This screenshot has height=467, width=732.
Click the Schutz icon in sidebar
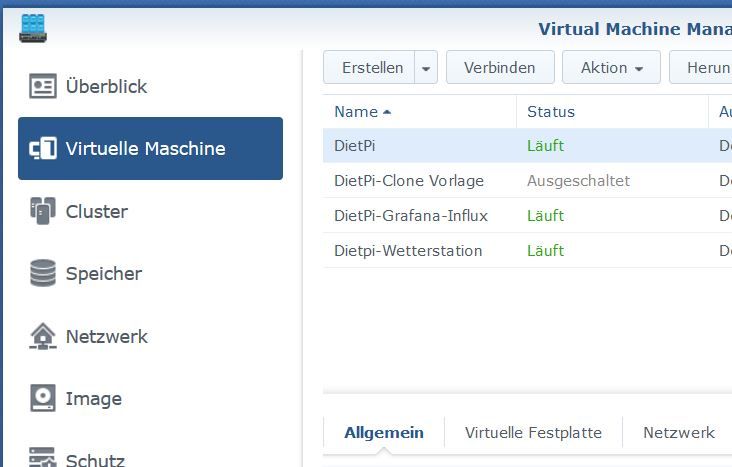coord(43,458)
